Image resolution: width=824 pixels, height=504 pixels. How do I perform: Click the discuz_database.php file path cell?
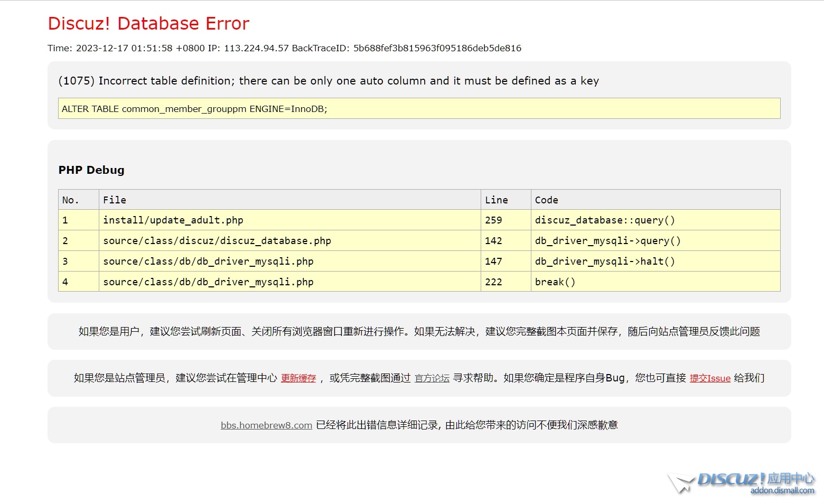[217, 241]
